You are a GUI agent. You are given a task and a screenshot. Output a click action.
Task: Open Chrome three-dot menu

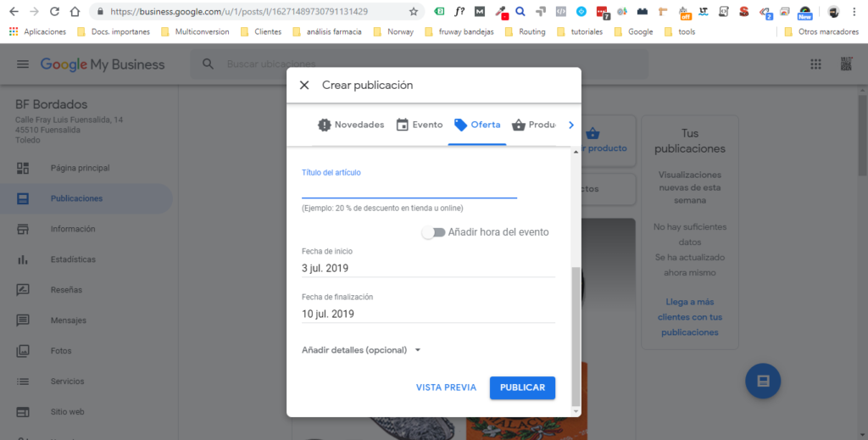(854, 12)
